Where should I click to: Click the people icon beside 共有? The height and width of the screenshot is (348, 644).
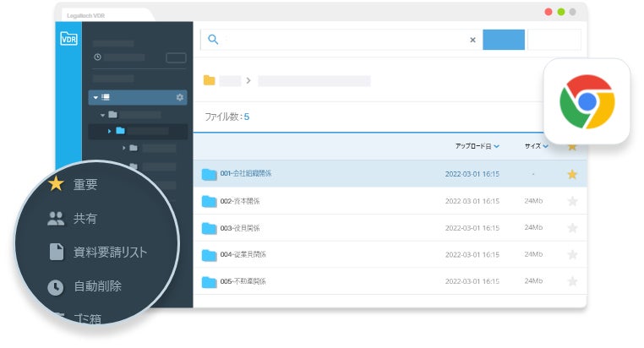pos(56,218)
